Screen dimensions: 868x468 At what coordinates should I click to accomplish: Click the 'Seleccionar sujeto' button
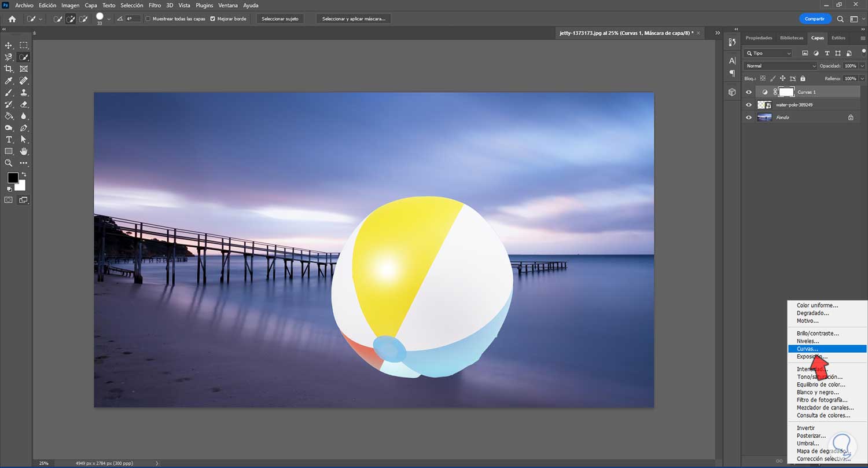tap(280, 19)
